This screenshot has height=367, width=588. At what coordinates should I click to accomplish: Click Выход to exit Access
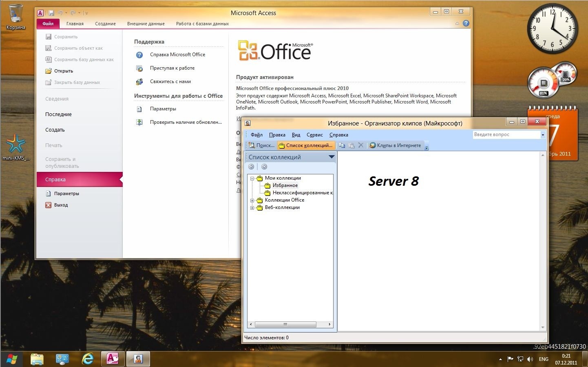61,205
